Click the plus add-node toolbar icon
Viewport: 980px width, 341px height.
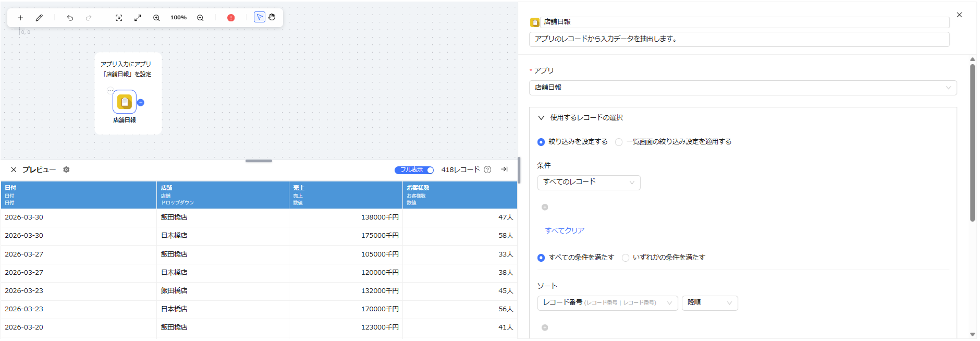[20, 18]
